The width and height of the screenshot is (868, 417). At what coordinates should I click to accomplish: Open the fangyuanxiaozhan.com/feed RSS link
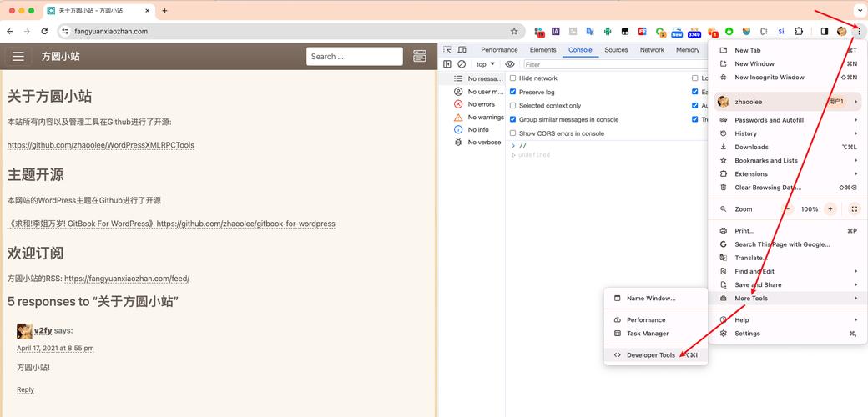(128, 279)
